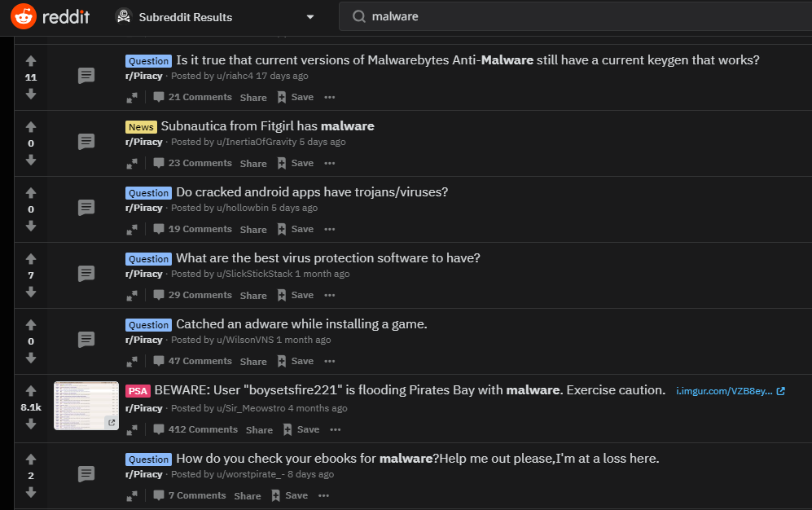Downvote the ebooks malware check post
Viewport: 812px width, 510px height.
31,492
